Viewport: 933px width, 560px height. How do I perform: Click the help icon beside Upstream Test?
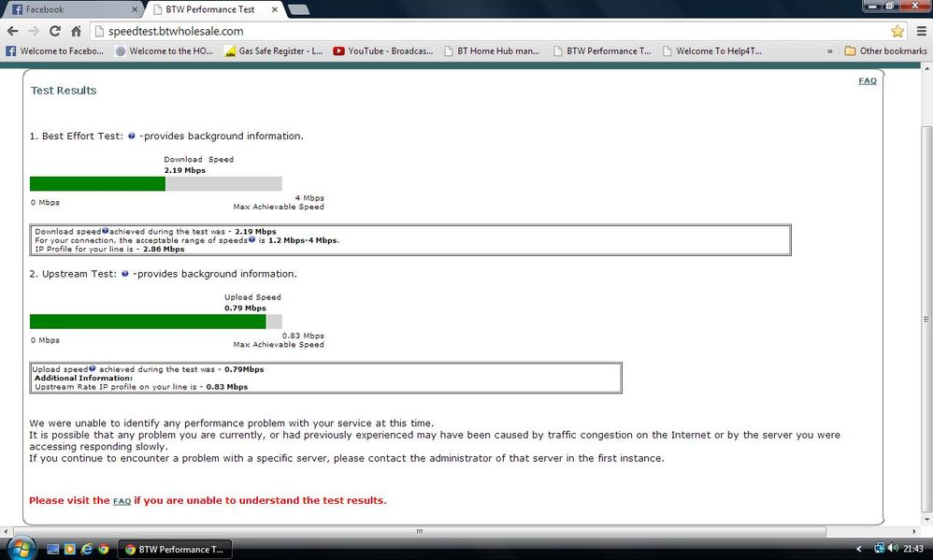[125, 274]
